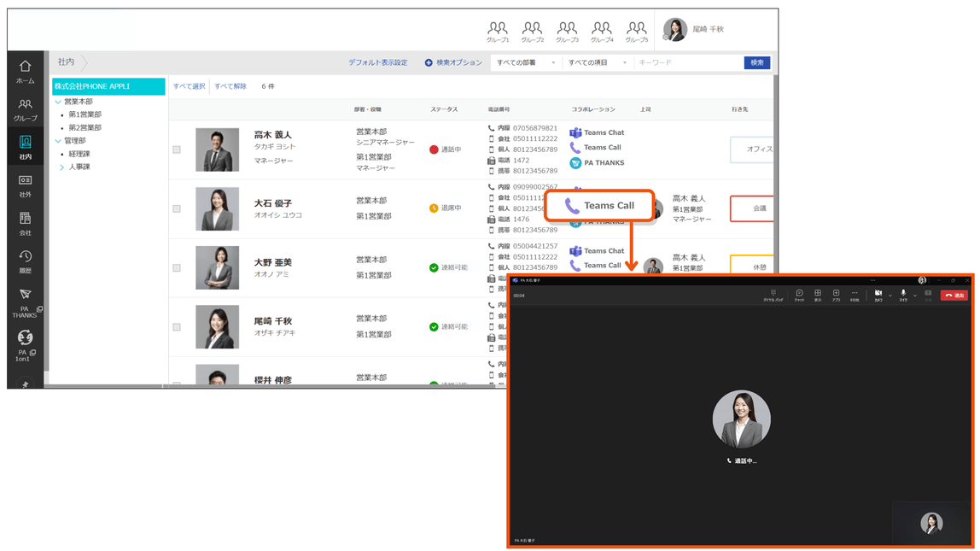Click the 退席中 status of 大石 優子

coord(446,208)
